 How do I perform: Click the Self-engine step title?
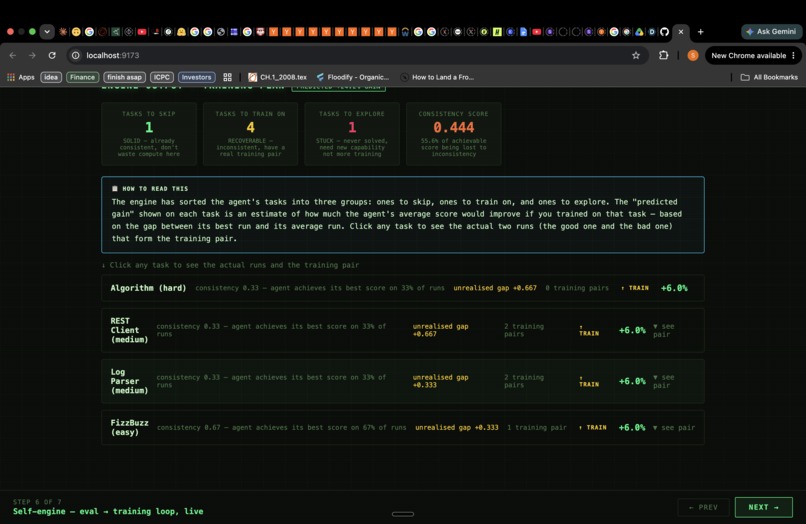(108, 511)
